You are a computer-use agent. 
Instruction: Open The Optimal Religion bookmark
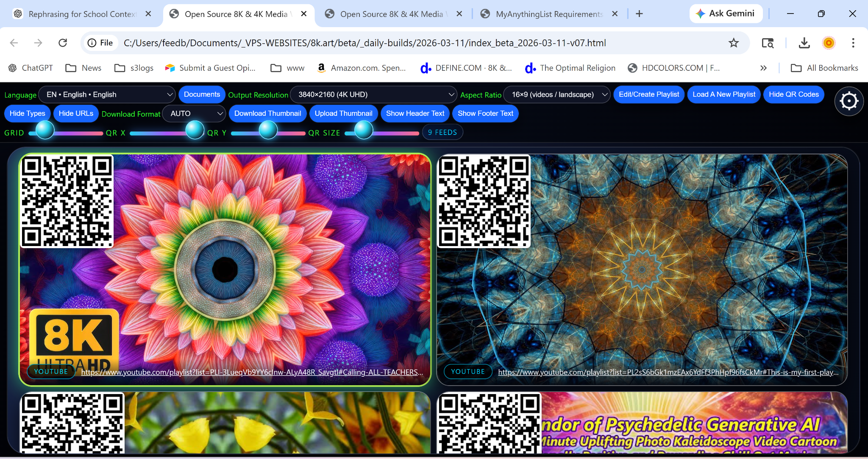click(x=570, y=68)
